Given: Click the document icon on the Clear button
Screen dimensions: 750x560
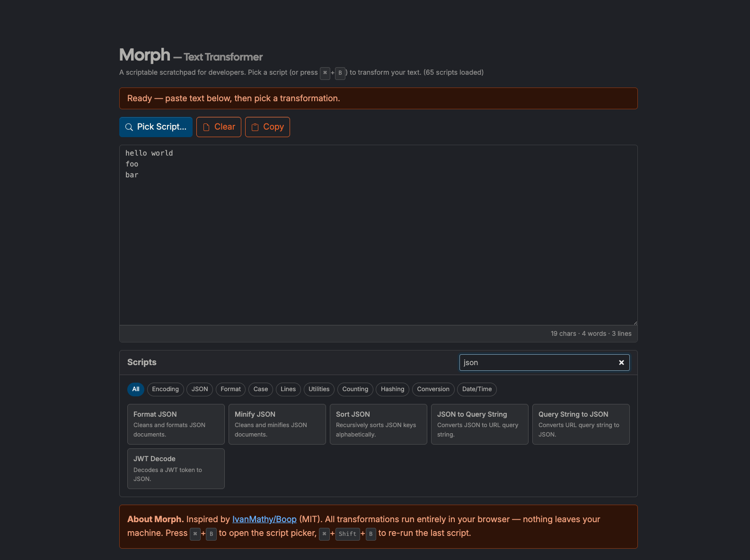Looking at the screenshot, I should 206,127.
